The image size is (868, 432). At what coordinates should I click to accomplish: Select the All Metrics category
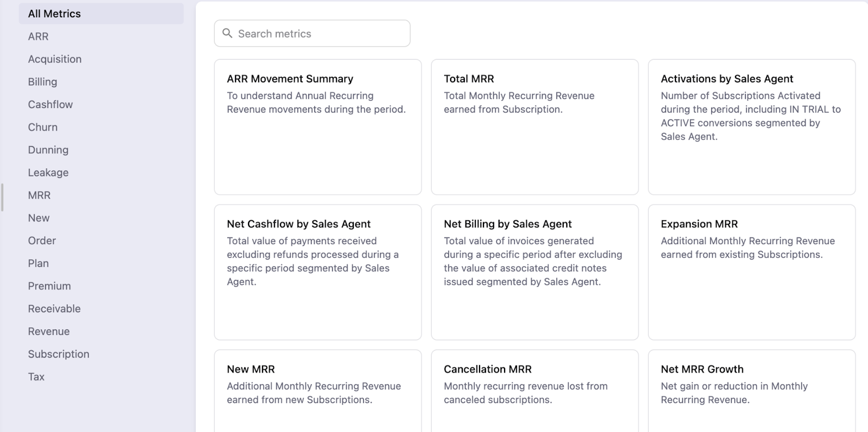pos(54,14)
